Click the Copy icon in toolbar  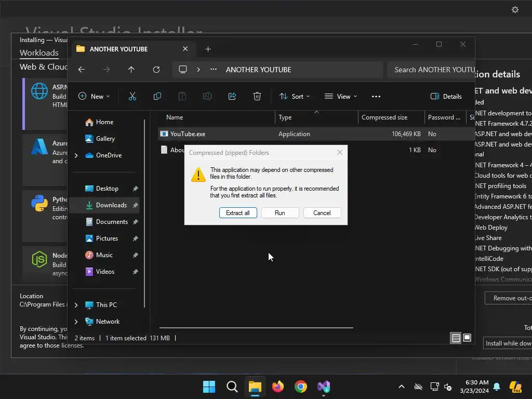tap(157, 96)
